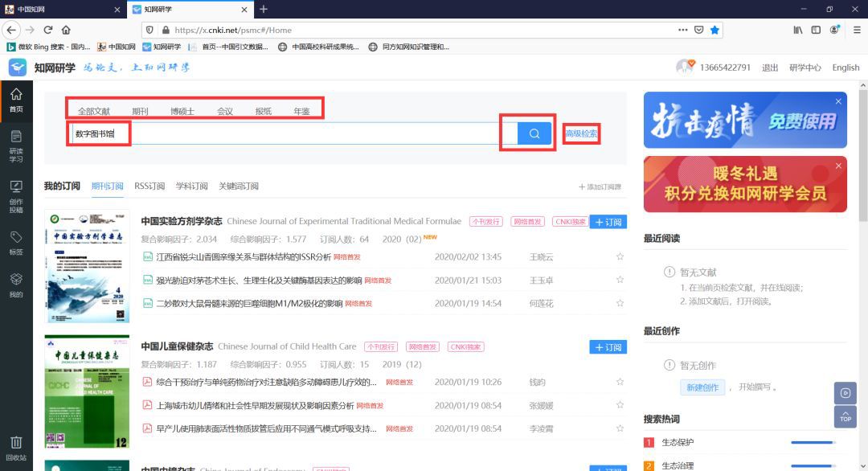Select the RSS订阅 subscription tab
868x471 pixels.
149,186
